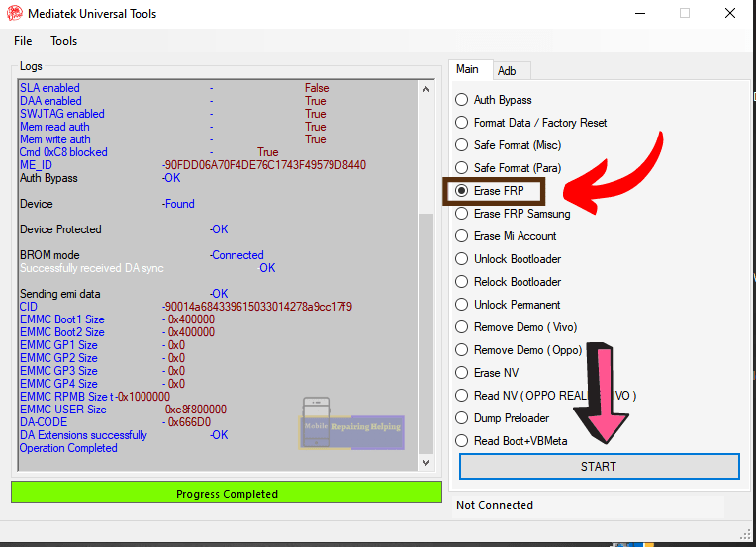Click the SWJTAG enabled log line
This screenshot has width=756, height=547.
pyautogui.click(x=173, y=114)
